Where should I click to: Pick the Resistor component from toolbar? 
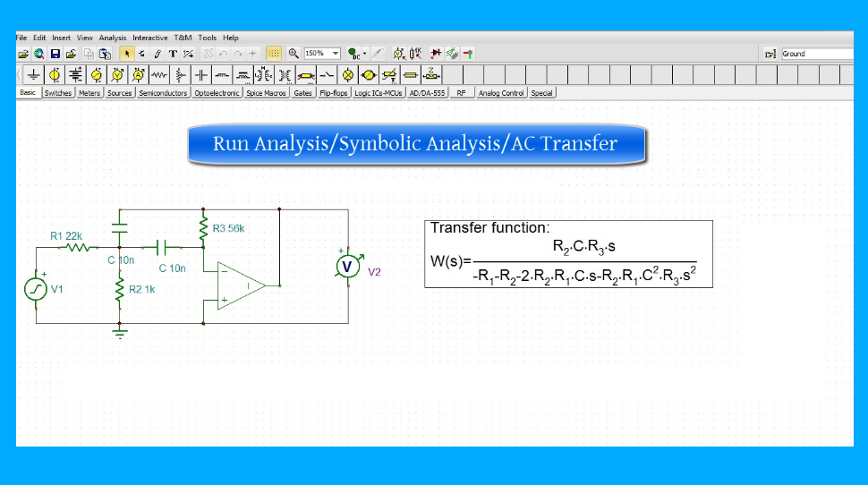(x=159, y=74)
